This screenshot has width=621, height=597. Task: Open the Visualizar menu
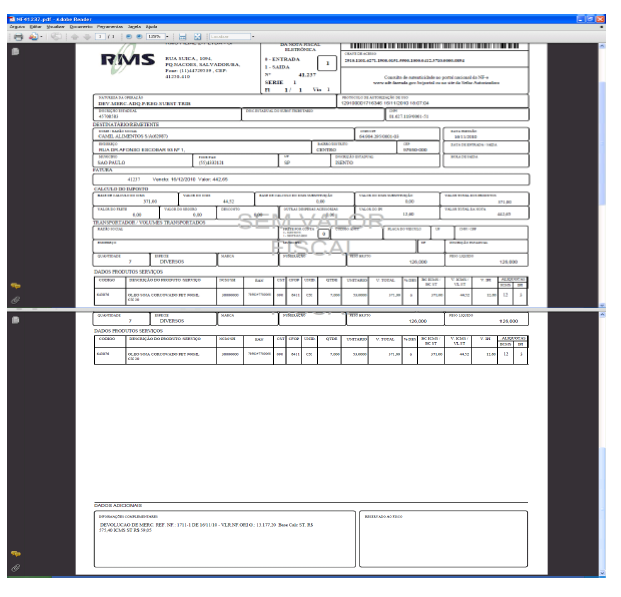click(55, 27)
